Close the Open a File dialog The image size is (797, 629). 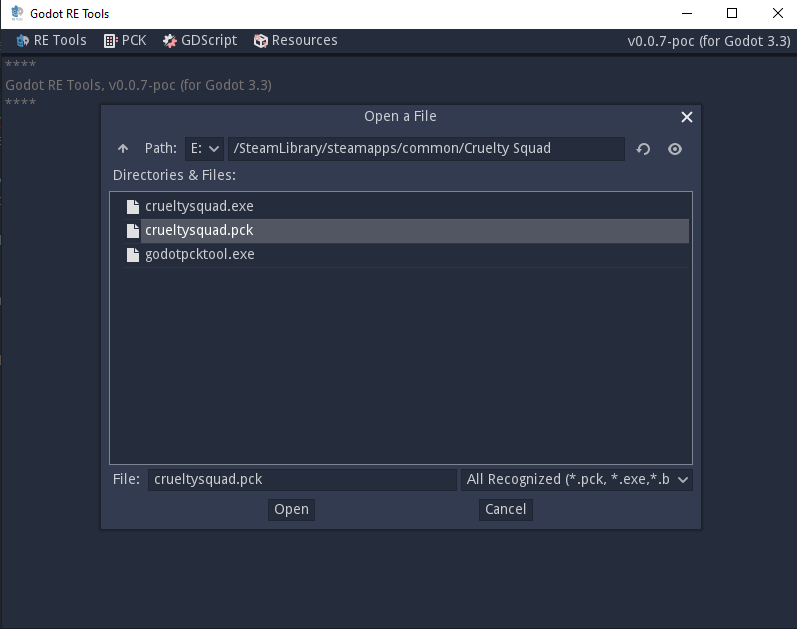(687, 117)
